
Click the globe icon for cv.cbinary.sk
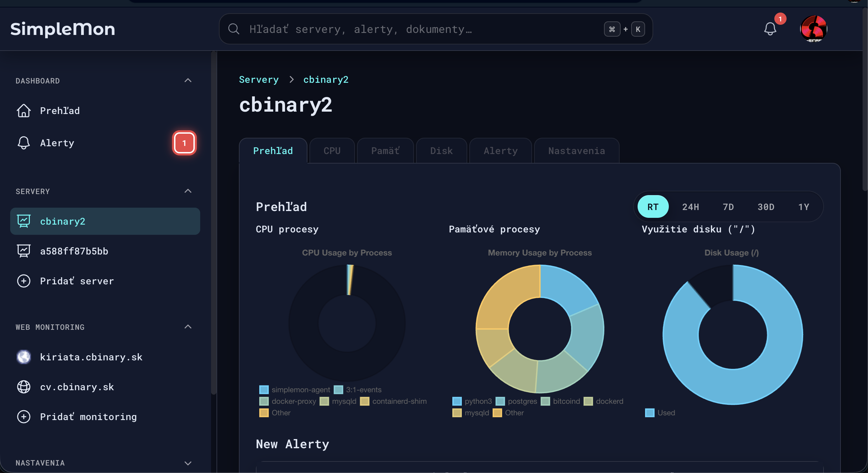24,387
